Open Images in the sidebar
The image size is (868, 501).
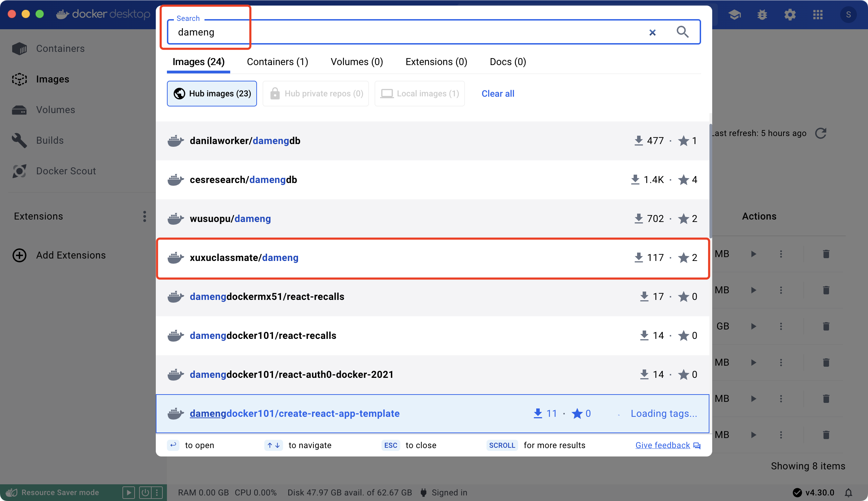click(x=78, y=79)
